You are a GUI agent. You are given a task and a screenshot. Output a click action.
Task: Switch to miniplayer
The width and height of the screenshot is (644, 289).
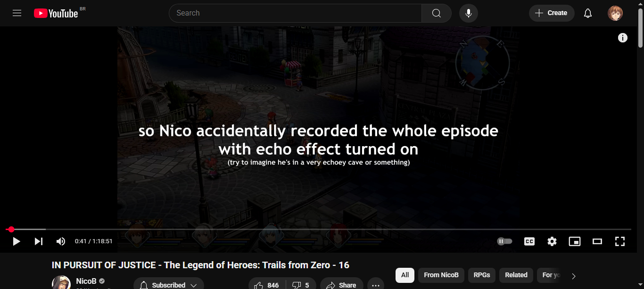575,241
